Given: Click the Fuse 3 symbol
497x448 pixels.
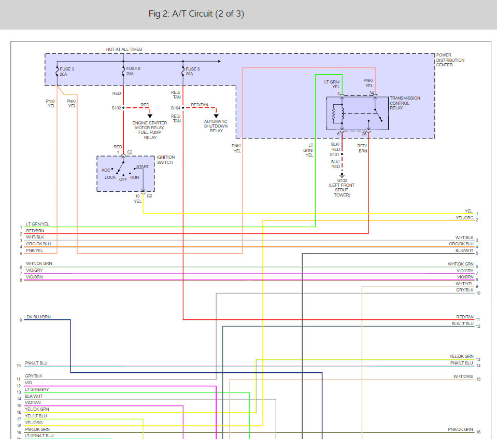Looking at the screenshot, I should (57, 72).
